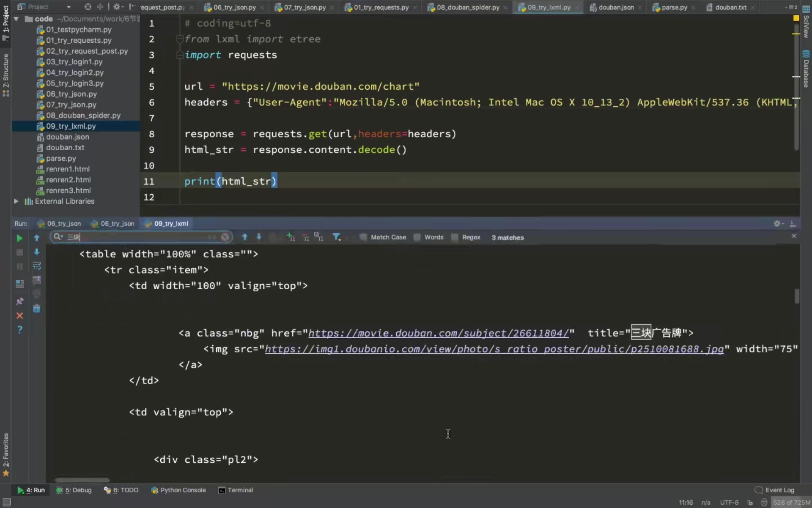
Task: Click the stop process square icon
Action: coord(19,252)
